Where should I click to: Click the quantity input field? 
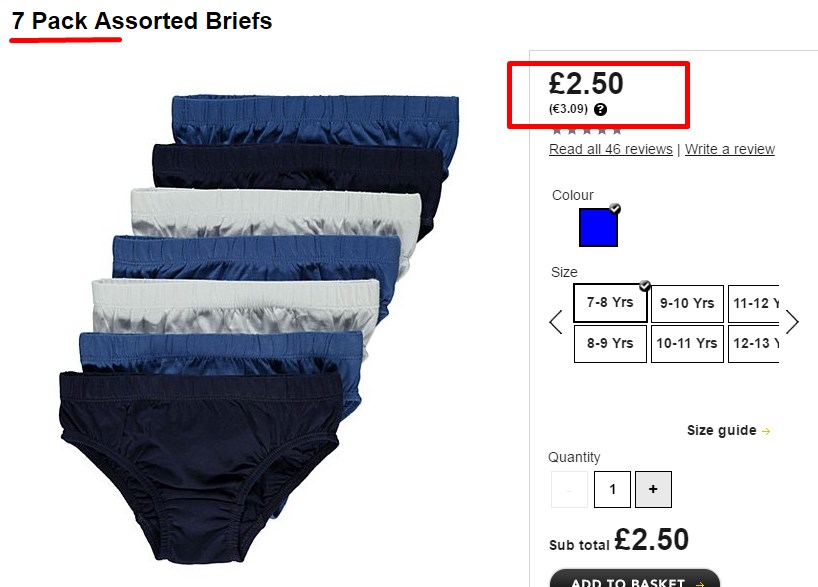pos(612,489)
